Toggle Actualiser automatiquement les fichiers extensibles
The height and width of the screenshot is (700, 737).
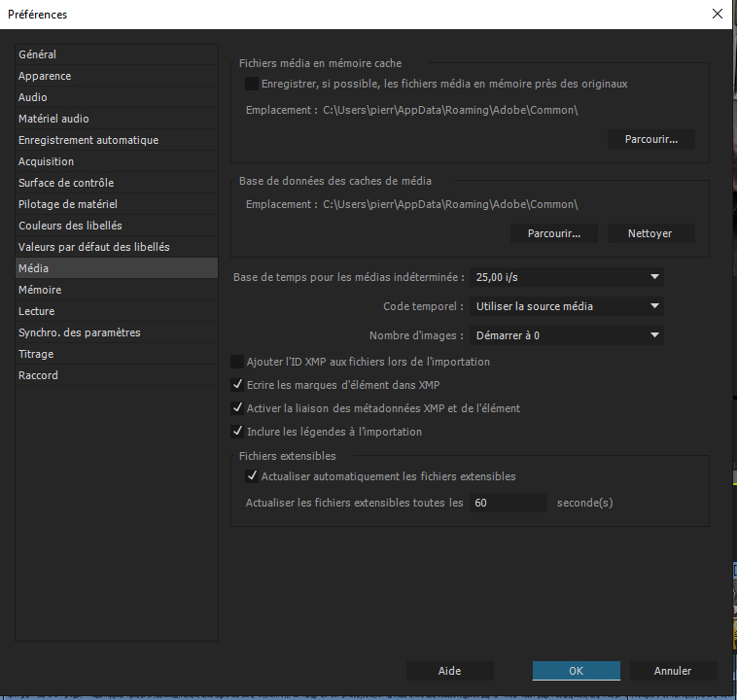click(252, 476)
